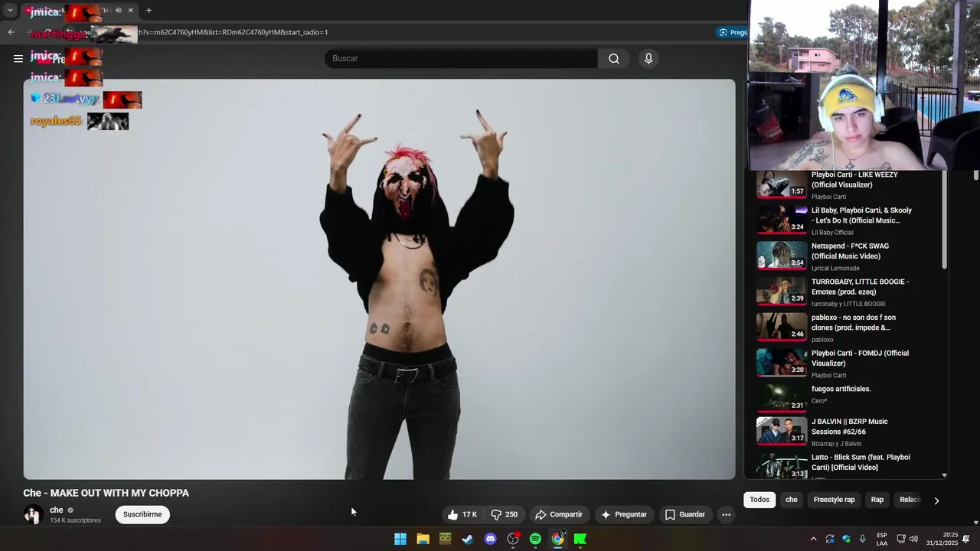Click the microphone tray icon
Viewport: 980px width, 551px height.
pos(863,539)
